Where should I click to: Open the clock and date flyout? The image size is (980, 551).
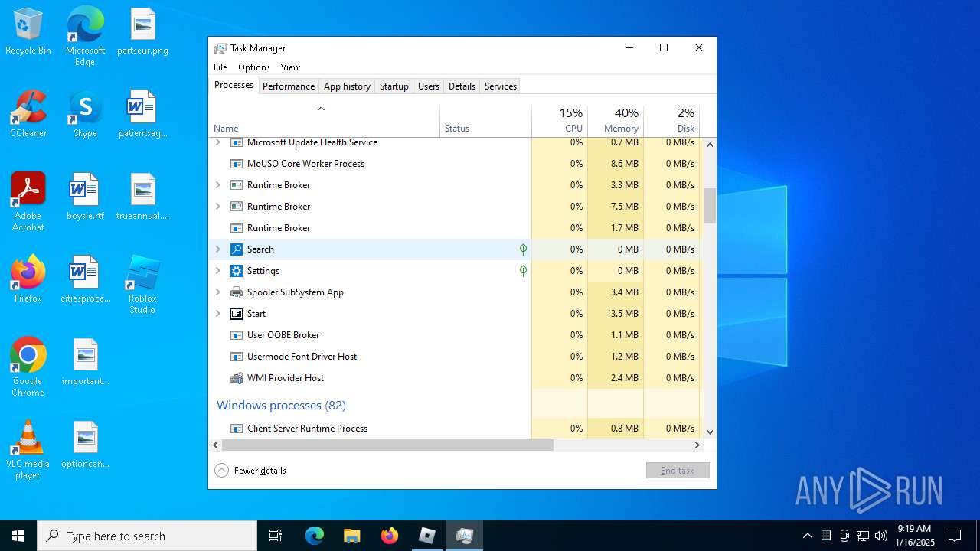tap(914, 536)
